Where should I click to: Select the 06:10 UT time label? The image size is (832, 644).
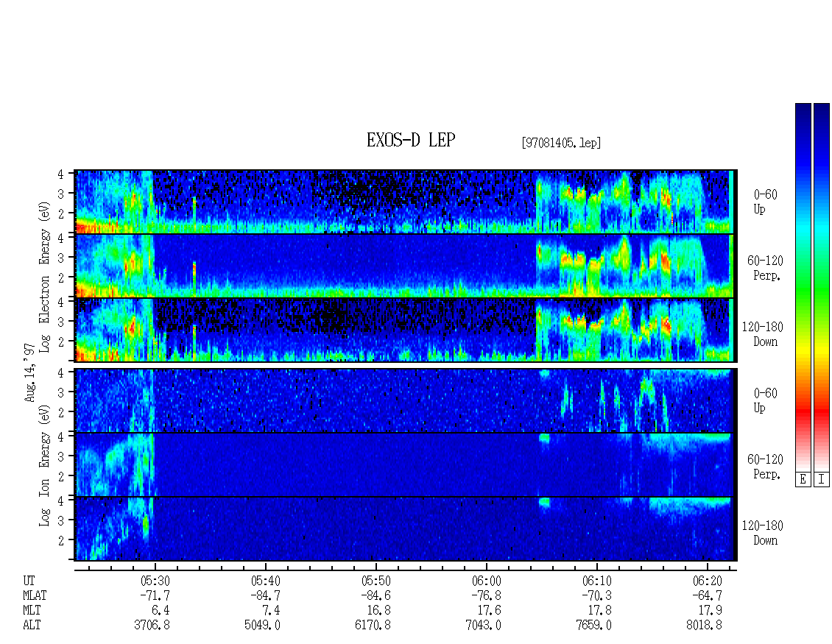[596, 581]
